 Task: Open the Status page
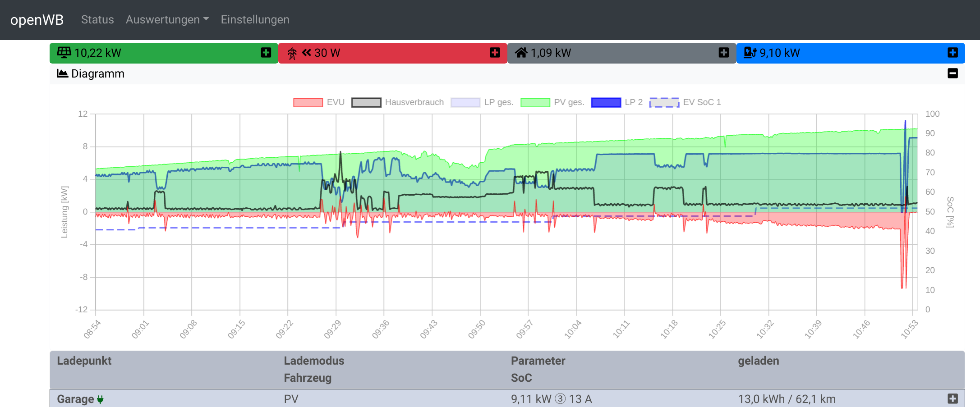(x=97, y=20)
